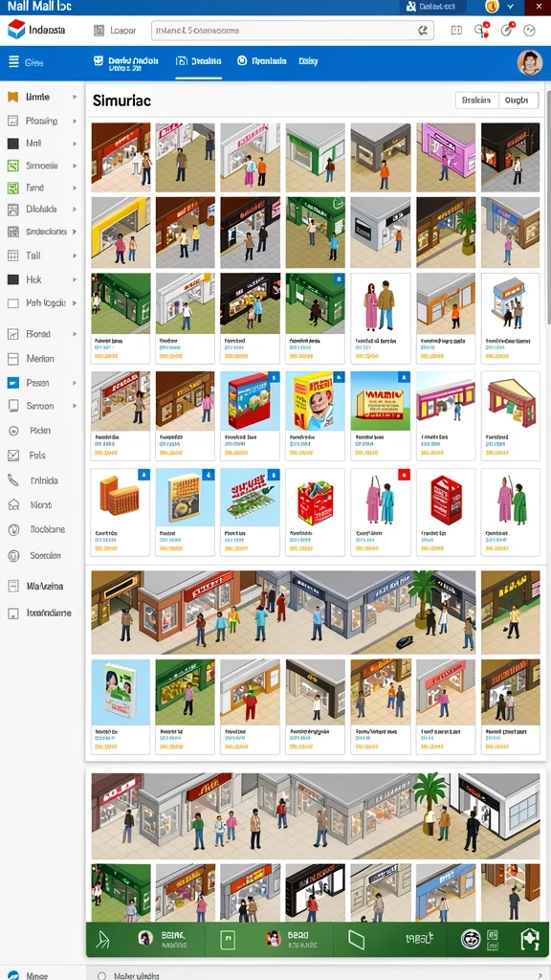Viewport: 551px width, 980px height.
Task: Click the phone icon in left sidebar
Action: point(12,480)
